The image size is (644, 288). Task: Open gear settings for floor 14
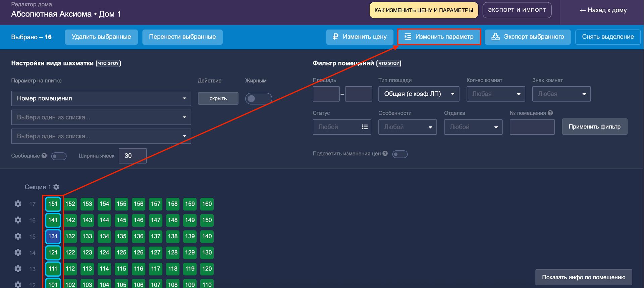pos(18,252)
